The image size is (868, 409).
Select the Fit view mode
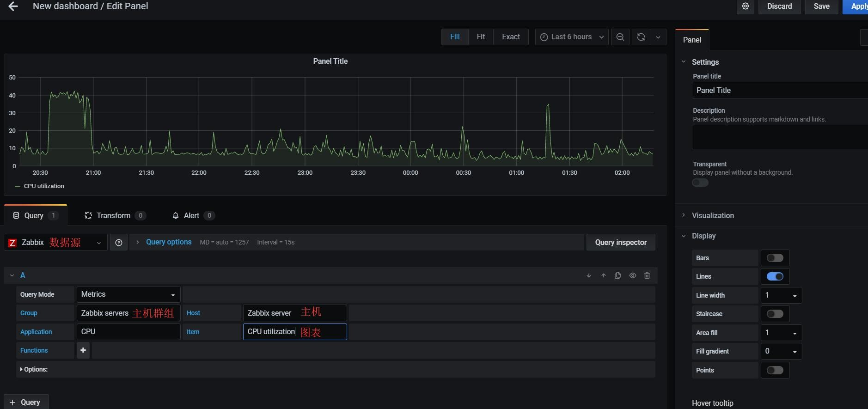pos(481,37)
